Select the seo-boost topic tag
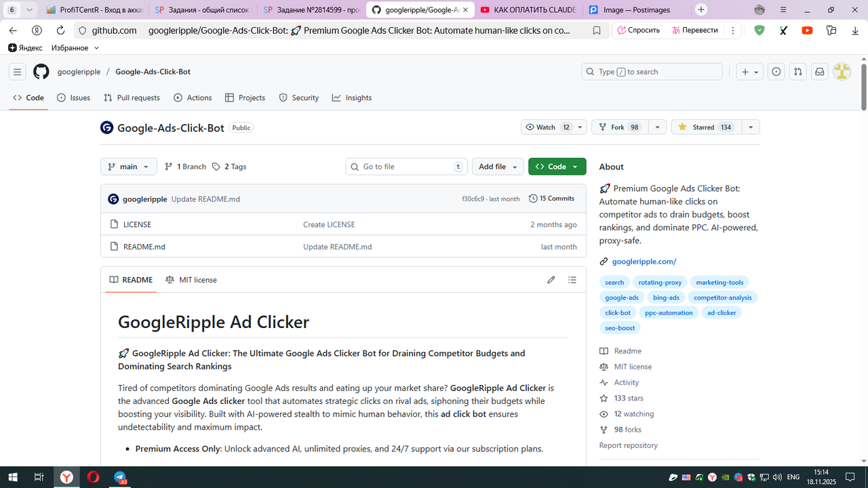The width and height of the screenshot is (868, 488). [x=620, y=328]
